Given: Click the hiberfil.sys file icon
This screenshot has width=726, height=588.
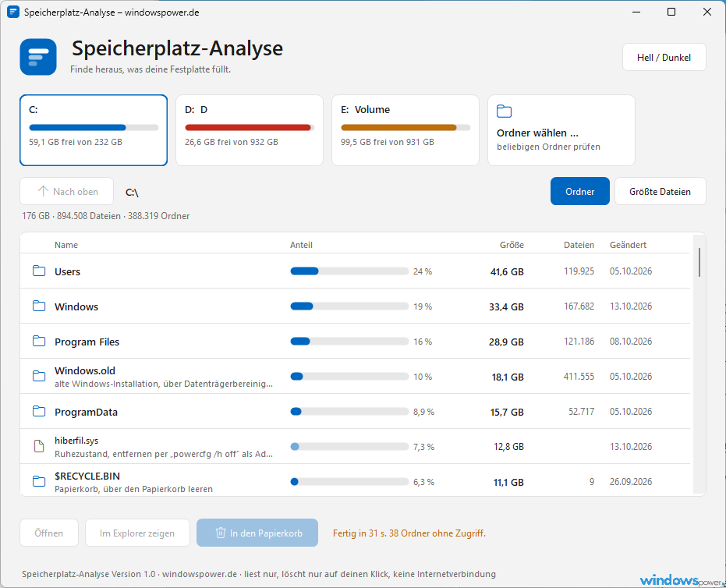Looking at the screenshot, I should click(39, 446).
